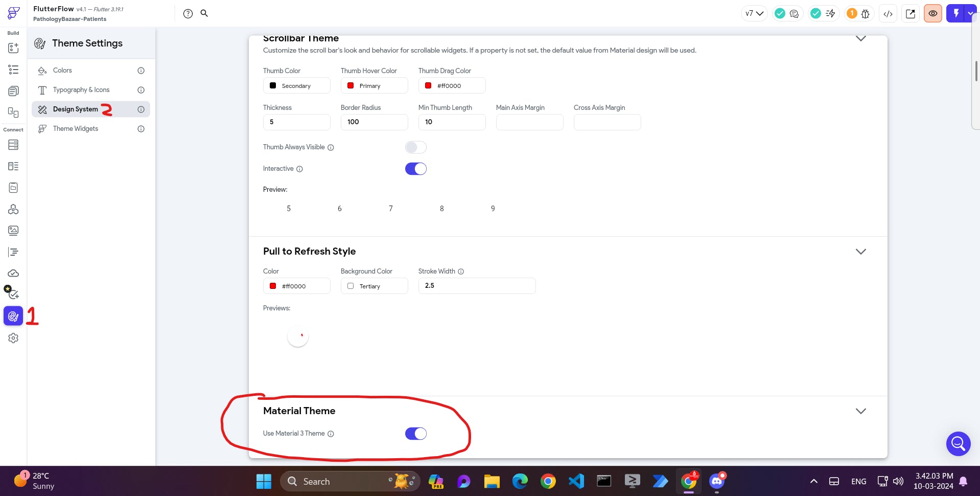The height and width of the screenshot is (496, 980).
Task: Open the help question mark icon
Action: tap(188, 14)
